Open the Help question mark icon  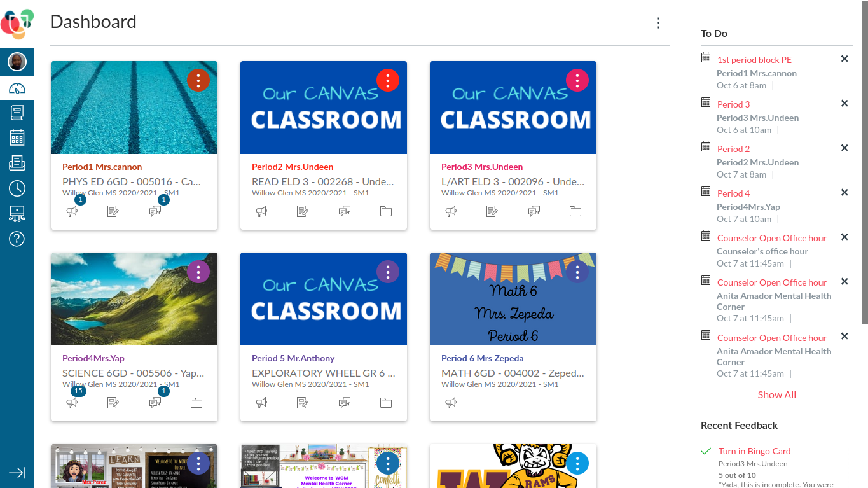coord(17,239)
